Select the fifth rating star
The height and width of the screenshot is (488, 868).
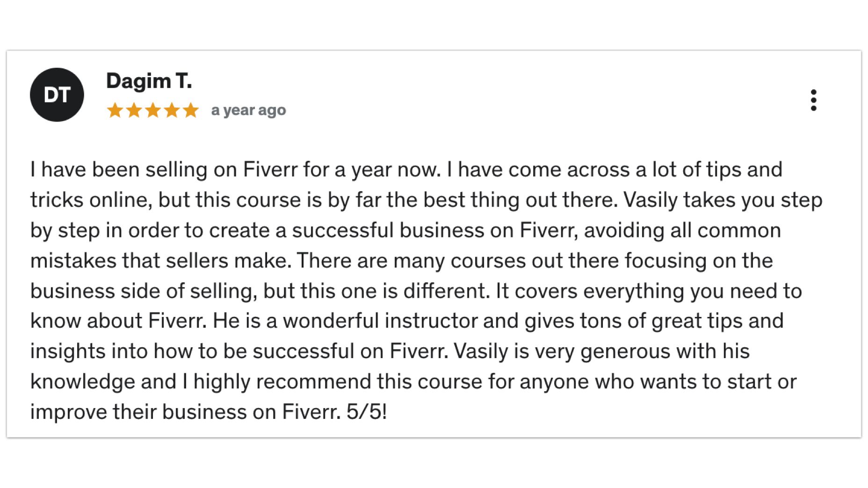(191, 110)
